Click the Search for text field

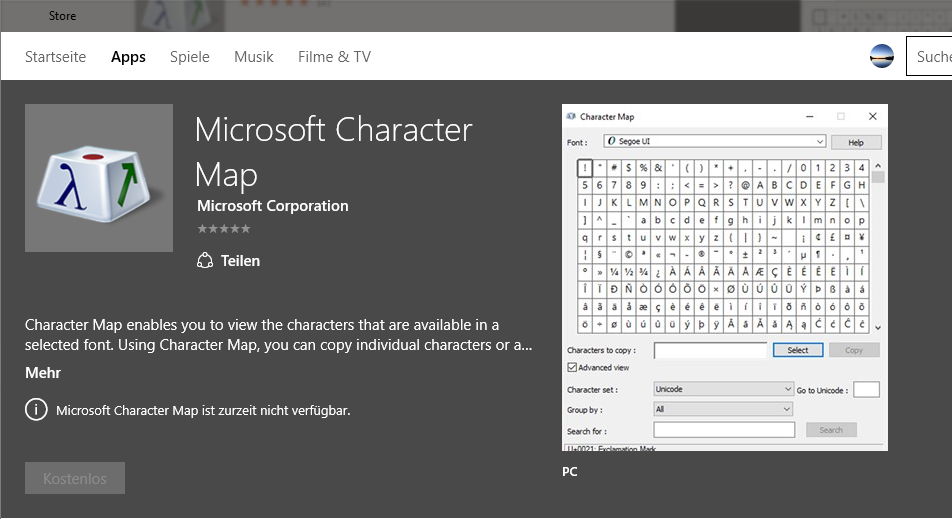click(724, 430)
